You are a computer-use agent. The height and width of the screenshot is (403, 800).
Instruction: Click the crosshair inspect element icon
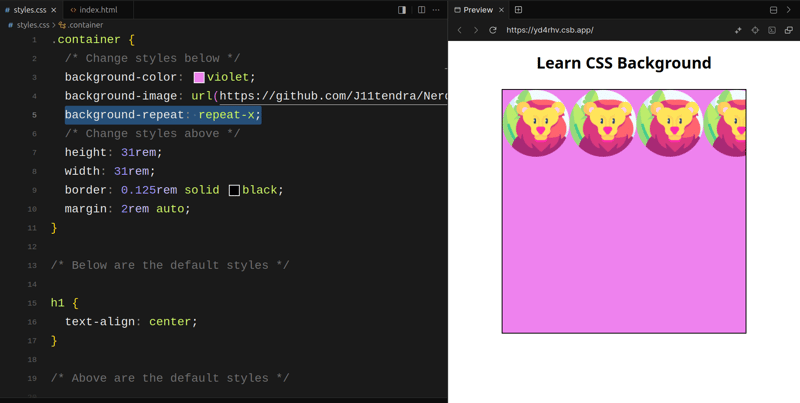pyautogui.click(x=755, y=30)
